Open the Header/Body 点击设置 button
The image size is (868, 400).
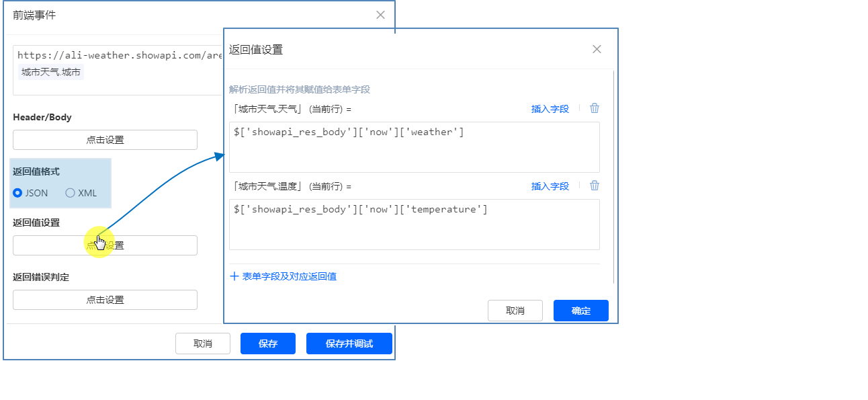pos(105,140)
